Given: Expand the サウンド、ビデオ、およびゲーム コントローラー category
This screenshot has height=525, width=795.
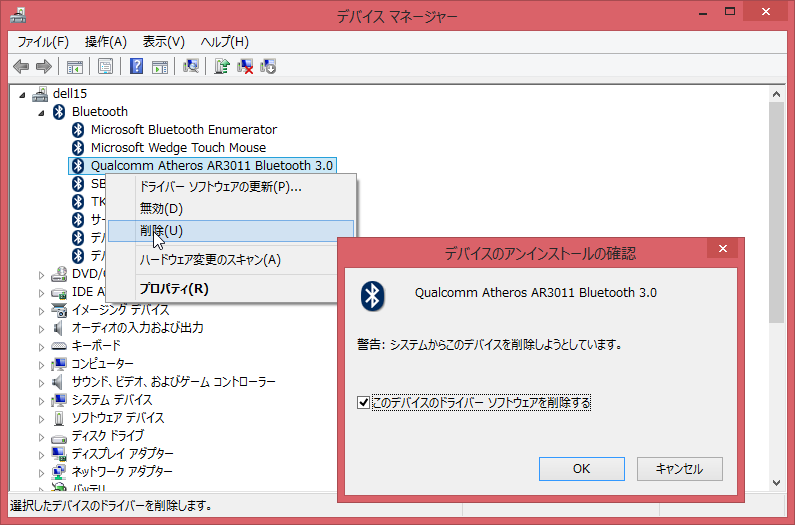Looking at the screenshot, I should click(41, 383).
